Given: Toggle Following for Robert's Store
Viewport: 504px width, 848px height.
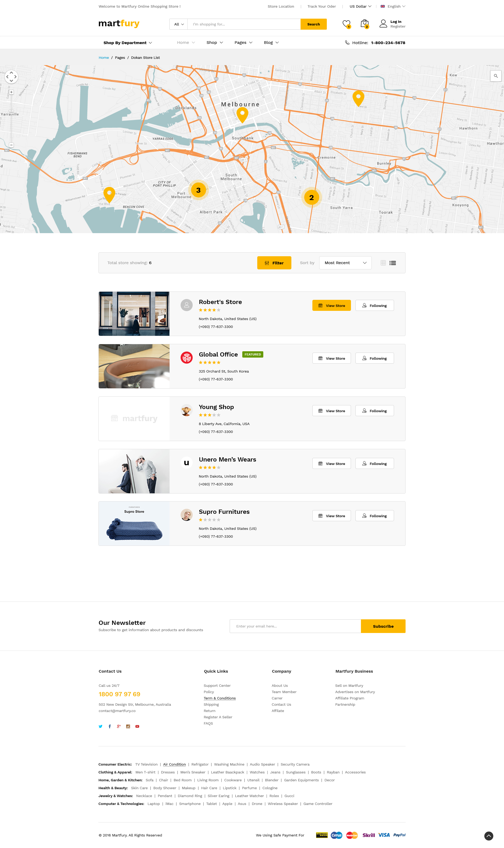Looking at the screenshot, I should pos(374,305).
